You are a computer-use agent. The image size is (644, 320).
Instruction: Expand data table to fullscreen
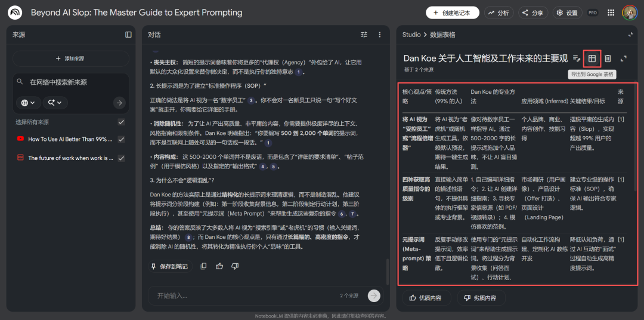click(x=624, y=59)
